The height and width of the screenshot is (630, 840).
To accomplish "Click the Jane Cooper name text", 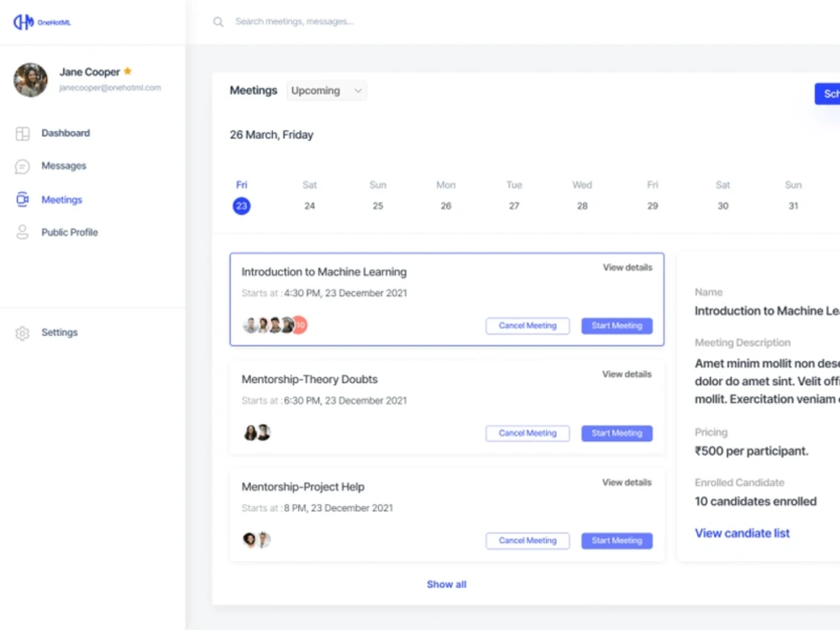I will pos(90,71).
